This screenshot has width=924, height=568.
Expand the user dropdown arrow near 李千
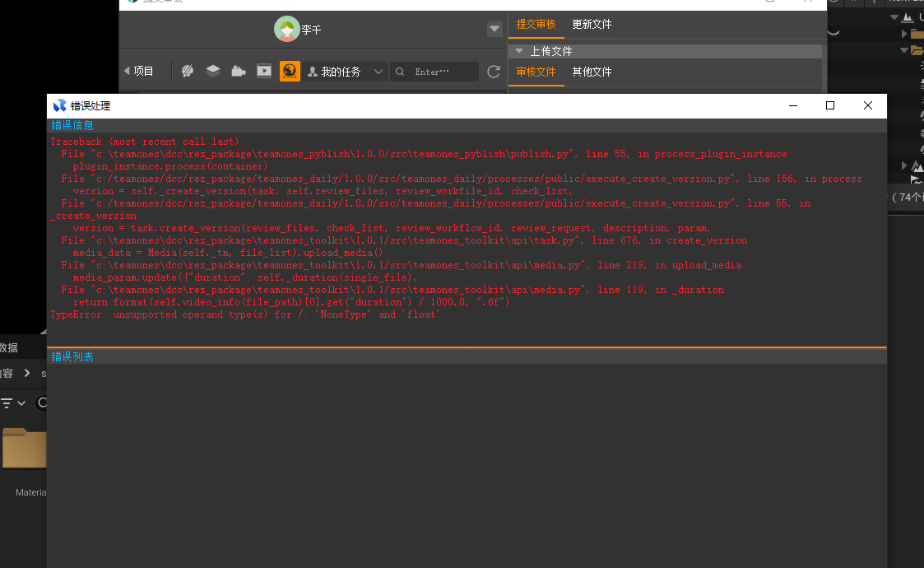(x=495, y=30)
